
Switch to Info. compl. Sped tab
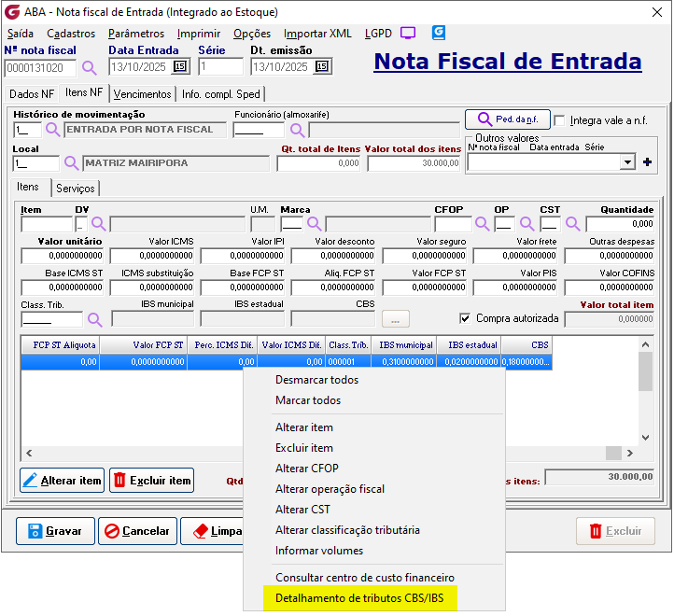[221, 94]
